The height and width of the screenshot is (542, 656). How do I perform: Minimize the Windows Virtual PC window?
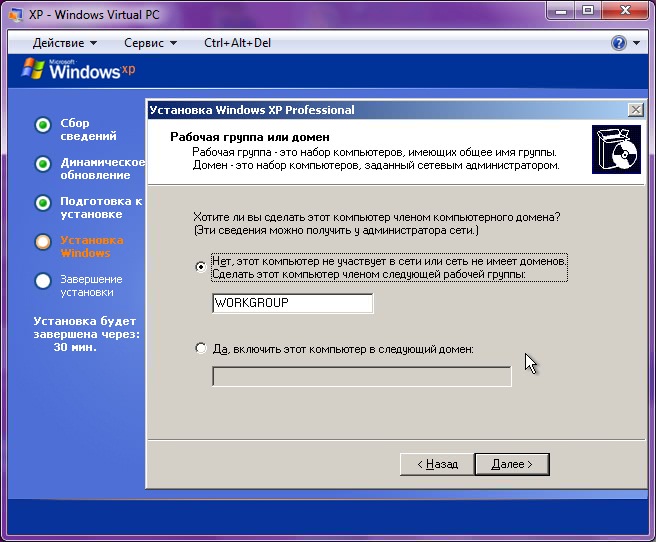(561, 11)
